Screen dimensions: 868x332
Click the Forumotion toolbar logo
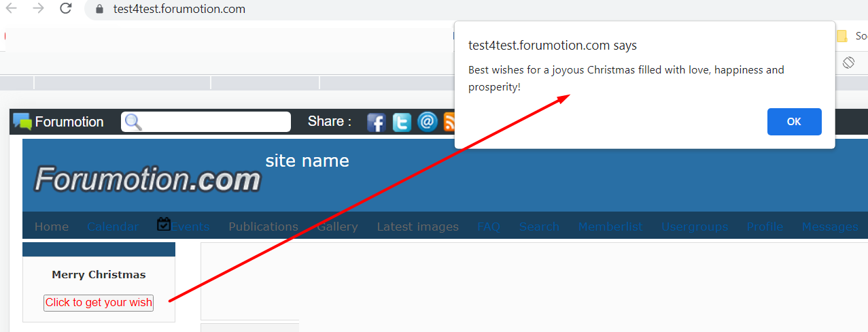coord(58,122)
